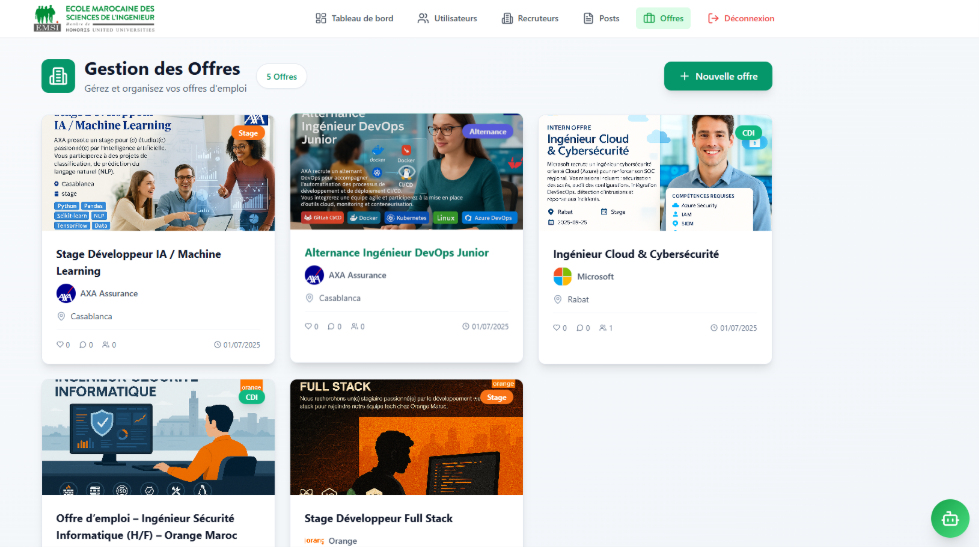979x547 pixels.
Task: Click the Microsoft logo on the Cloud card
Action: coord(563,276)
